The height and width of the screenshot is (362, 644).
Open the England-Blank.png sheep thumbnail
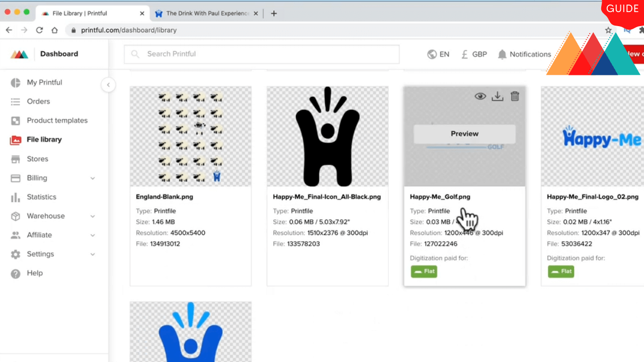(191, 136)
